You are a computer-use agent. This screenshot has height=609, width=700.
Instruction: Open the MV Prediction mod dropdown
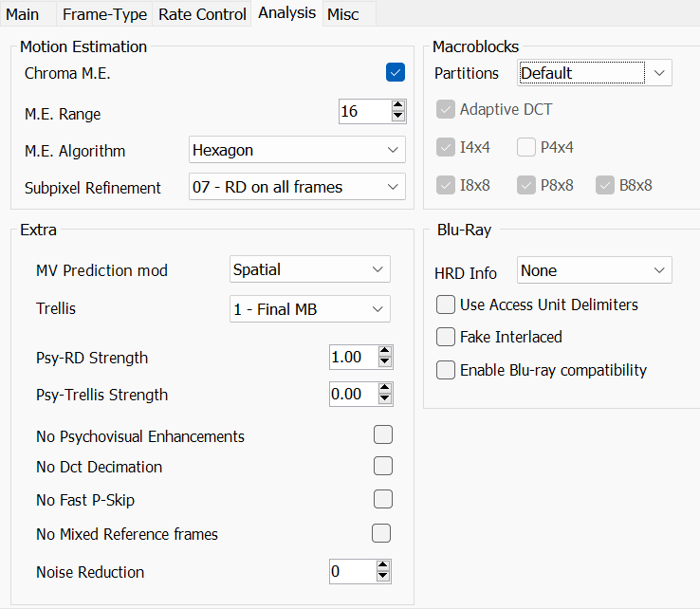click(310, 269)
